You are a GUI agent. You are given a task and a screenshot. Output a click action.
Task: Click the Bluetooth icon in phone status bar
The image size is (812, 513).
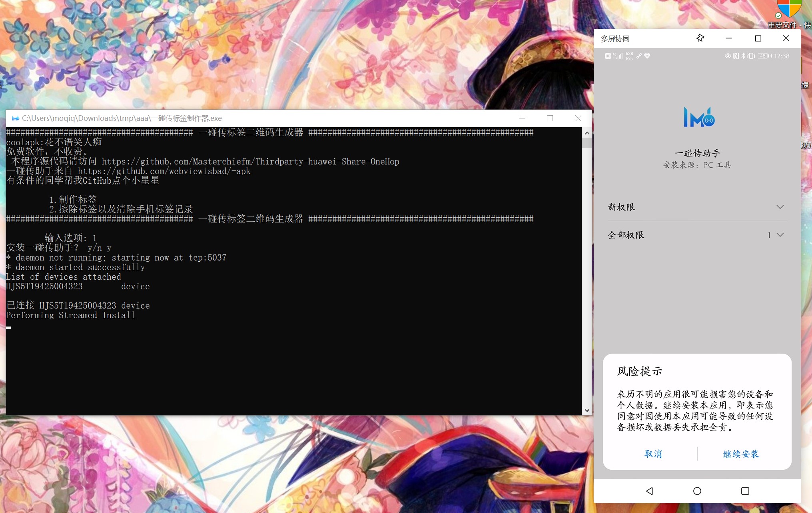(x=743, y=56)
